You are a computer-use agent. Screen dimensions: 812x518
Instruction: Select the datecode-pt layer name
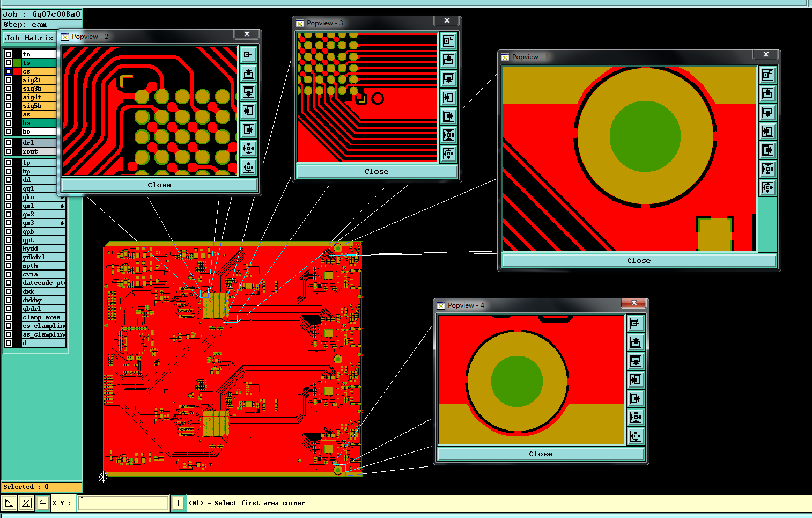(x=43, y=283)
